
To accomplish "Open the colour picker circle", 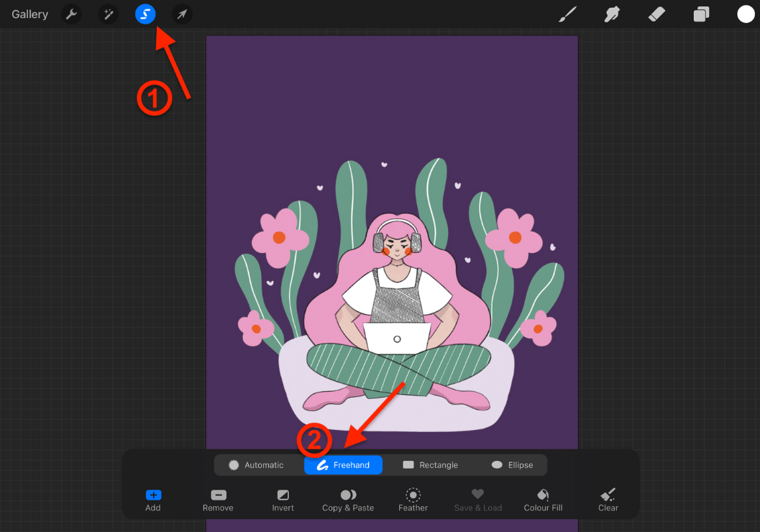I will [x=746, y=14].
